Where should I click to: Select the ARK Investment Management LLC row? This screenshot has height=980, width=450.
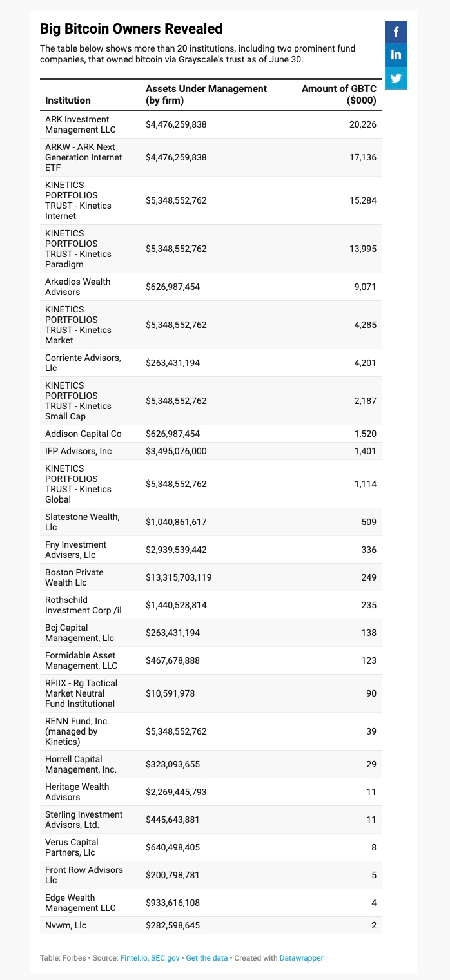pyautogui.click(x=210, y=124)
